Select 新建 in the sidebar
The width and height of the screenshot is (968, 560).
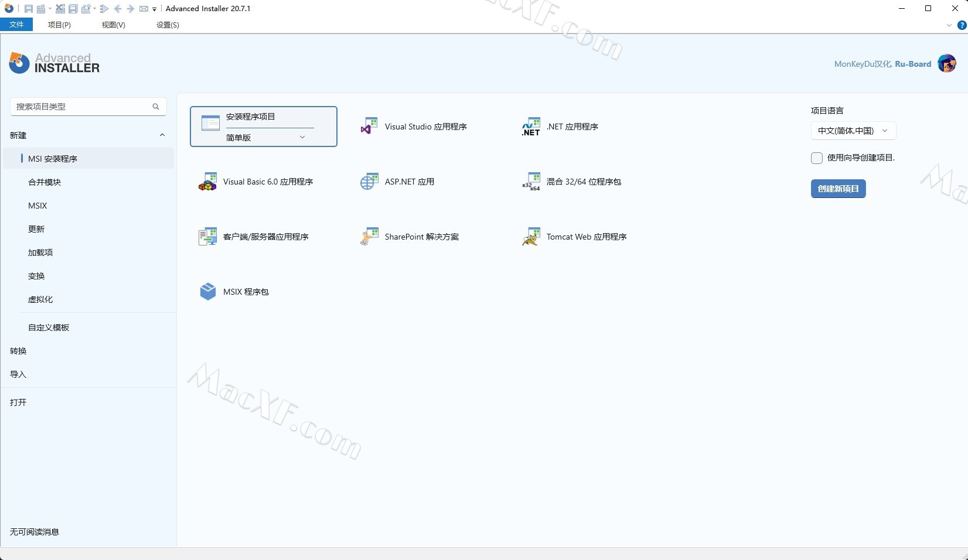[18, 135]
